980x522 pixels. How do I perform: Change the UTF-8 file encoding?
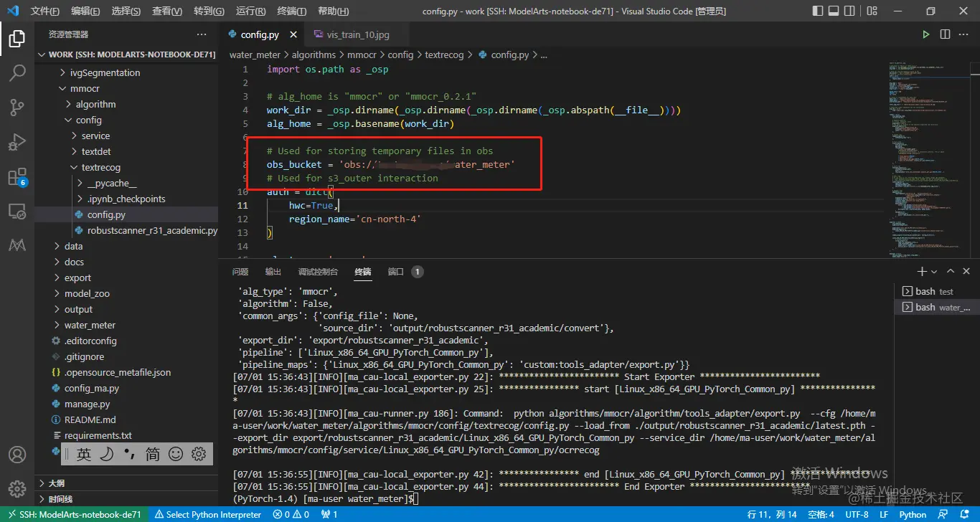click(x=857, y=514)
